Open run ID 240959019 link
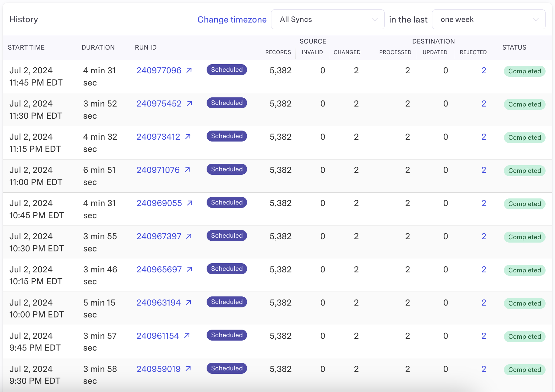Image resolution: width=555 pixels, height=392 pixels. tap(158, 369)
